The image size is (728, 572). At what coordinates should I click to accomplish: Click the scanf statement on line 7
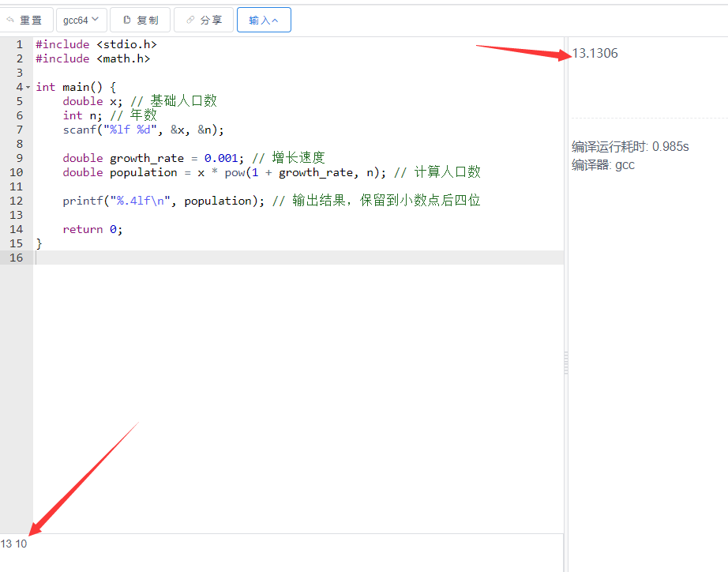(144, 130)
